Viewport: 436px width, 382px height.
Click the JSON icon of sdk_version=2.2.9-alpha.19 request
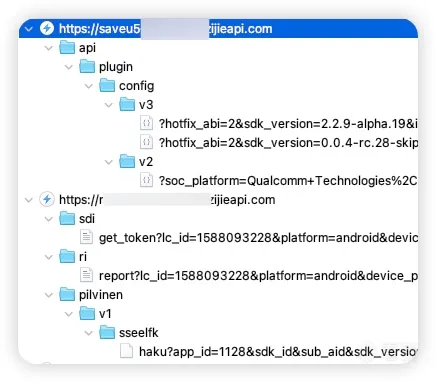click(146, 123)
